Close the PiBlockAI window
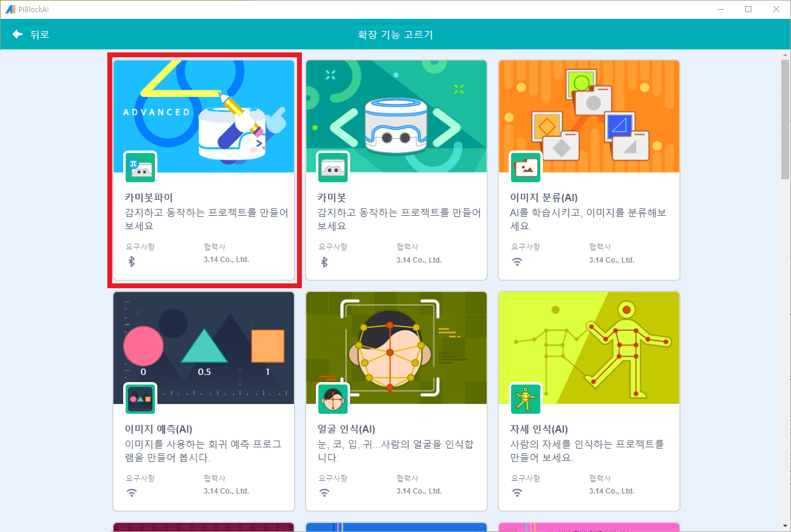 (776, 9)
